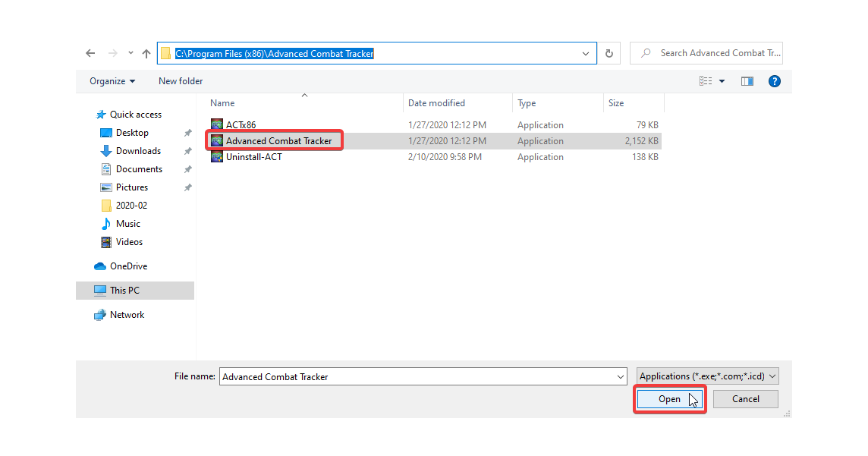Click the 2,152 KB size cell

point(642,140)
